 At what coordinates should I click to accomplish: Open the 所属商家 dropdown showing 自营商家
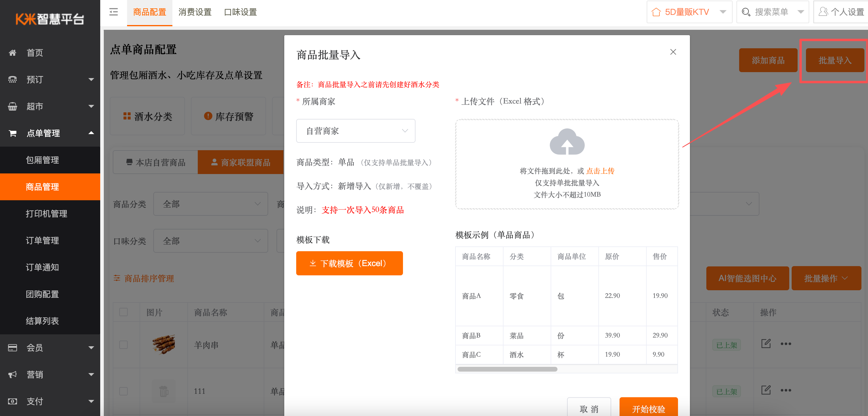356,131
